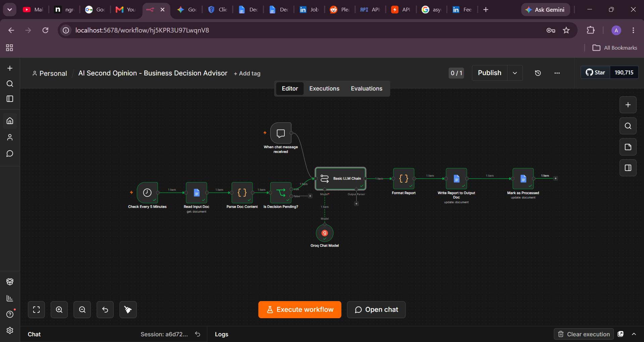644x342 pixels.
Task: Open the Check Every 5 Minutes schedule node
Action: (x=147, y=192)
